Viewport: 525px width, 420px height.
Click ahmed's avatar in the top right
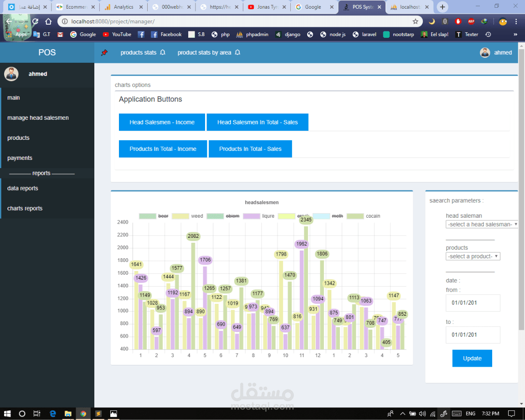point(485,52)
